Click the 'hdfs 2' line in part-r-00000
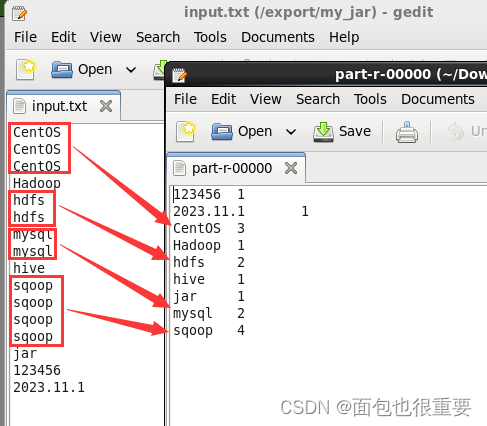 [209, 262]
